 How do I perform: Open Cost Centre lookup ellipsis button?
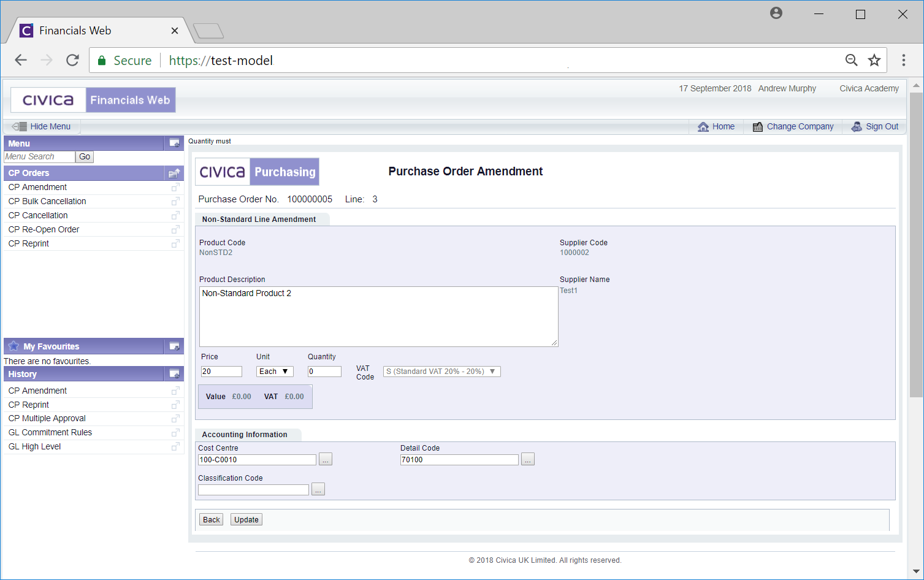[x=326, y=459]
